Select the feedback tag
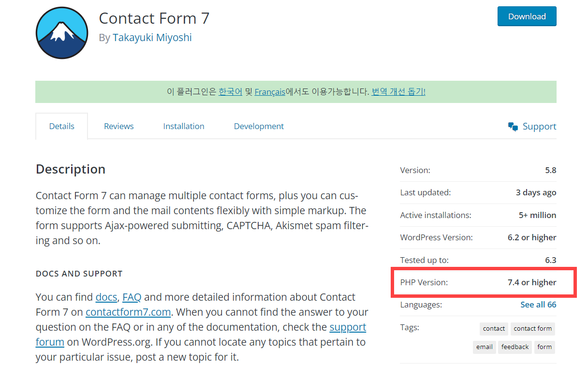Screen dimensions: 588x365 [x=514, y=347]
